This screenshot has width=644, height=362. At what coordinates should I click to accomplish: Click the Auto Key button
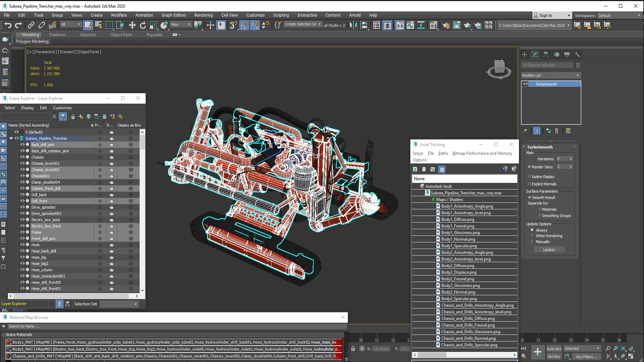click(x=554, y=349)
